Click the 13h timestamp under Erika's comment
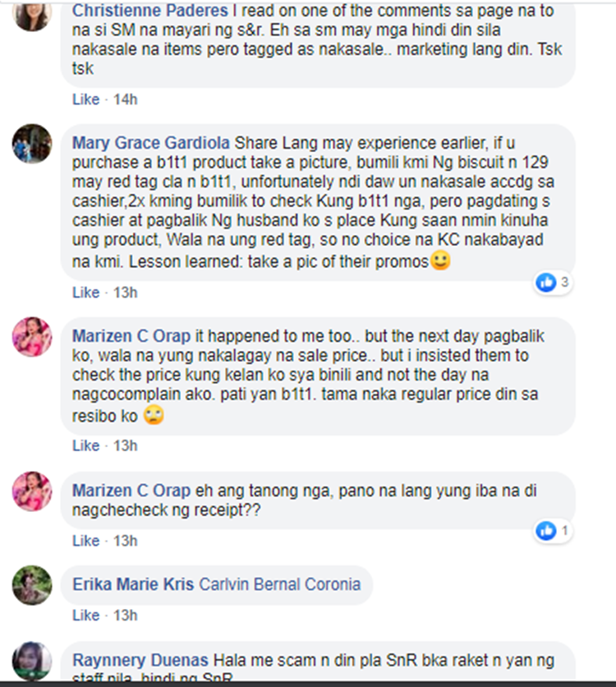 pyautogui.click(x=125, y=616)
